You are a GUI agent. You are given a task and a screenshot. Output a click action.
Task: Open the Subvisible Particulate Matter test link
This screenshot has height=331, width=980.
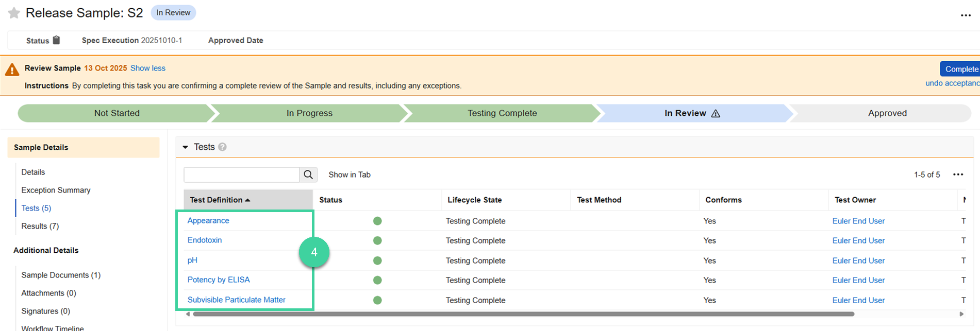pos(236,300)
